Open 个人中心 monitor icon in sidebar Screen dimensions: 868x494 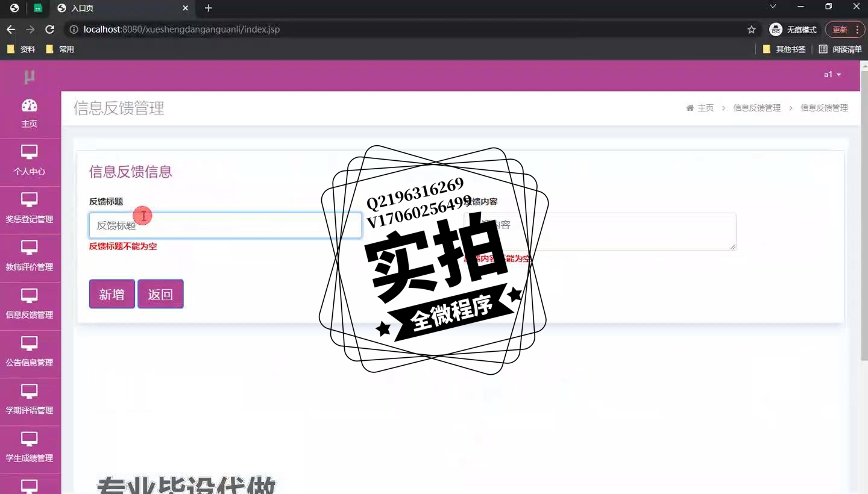(x=30, y=152)
